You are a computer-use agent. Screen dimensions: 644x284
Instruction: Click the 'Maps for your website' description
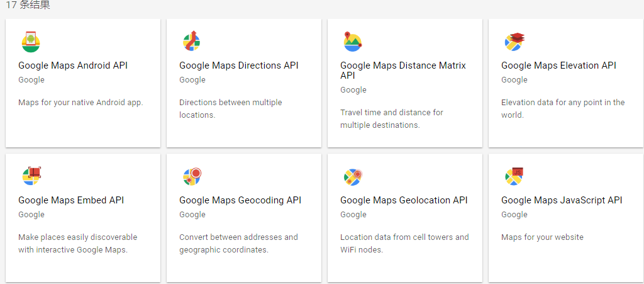(542, 237)
